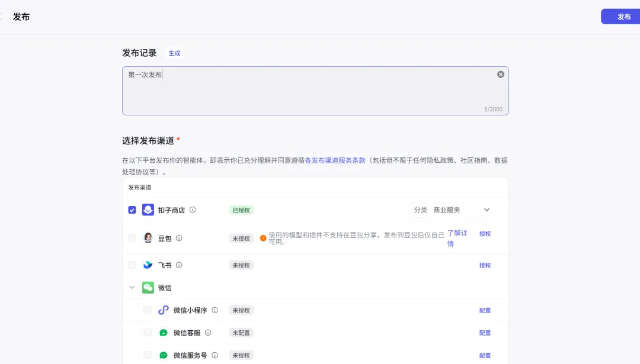Click the purple 发布 button at top right
Viewport: 640px width, 364px height.
pos(623,17)
